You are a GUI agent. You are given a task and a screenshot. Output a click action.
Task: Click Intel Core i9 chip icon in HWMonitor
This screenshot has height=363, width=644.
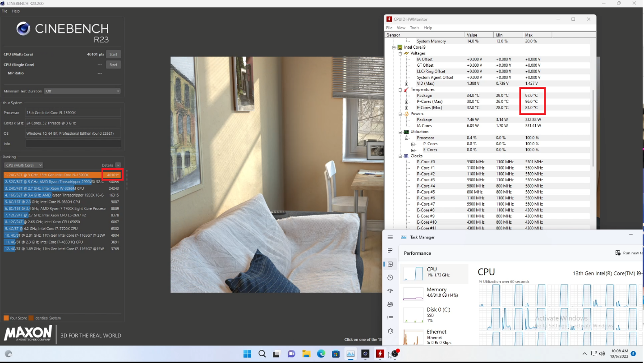(400, 47)
